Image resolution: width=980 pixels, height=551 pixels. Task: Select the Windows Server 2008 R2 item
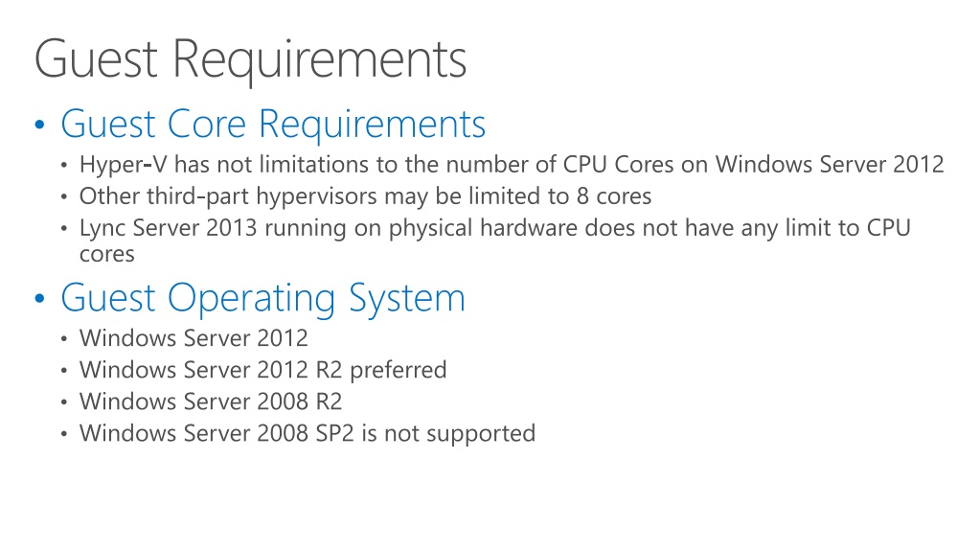click(x=211, y=402)
